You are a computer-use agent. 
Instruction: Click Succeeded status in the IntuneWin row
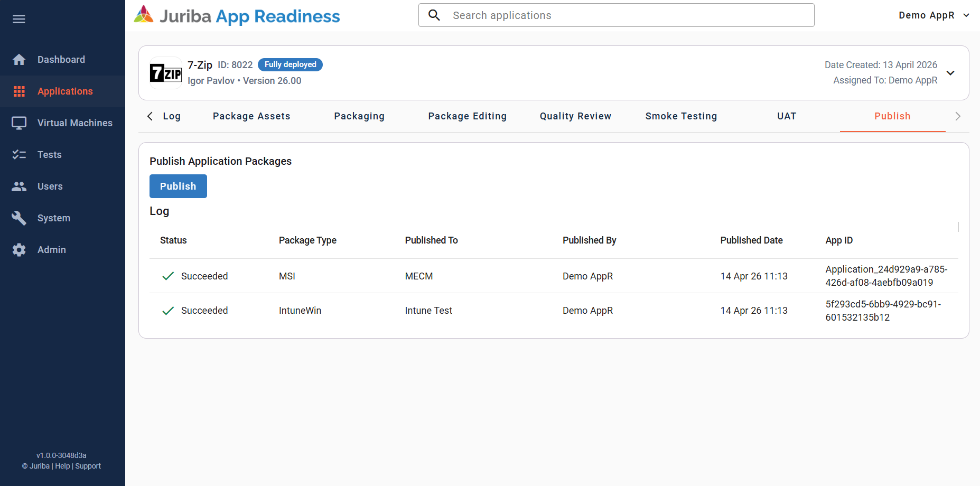204,311
